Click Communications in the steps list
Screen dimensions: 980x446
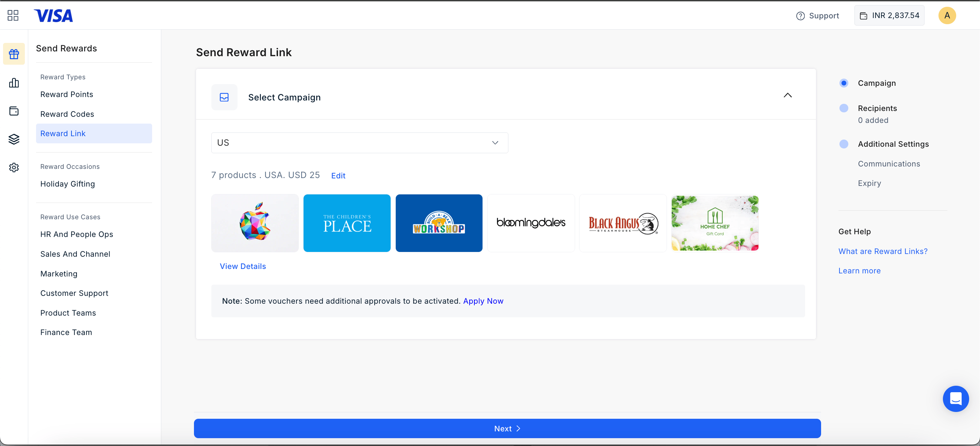pos(889,164)
